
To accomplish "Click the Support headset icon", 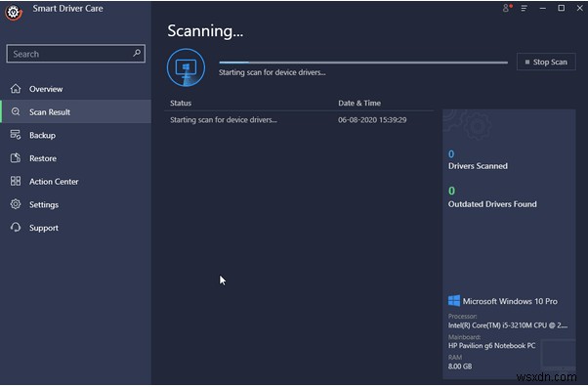I will 16,228.
